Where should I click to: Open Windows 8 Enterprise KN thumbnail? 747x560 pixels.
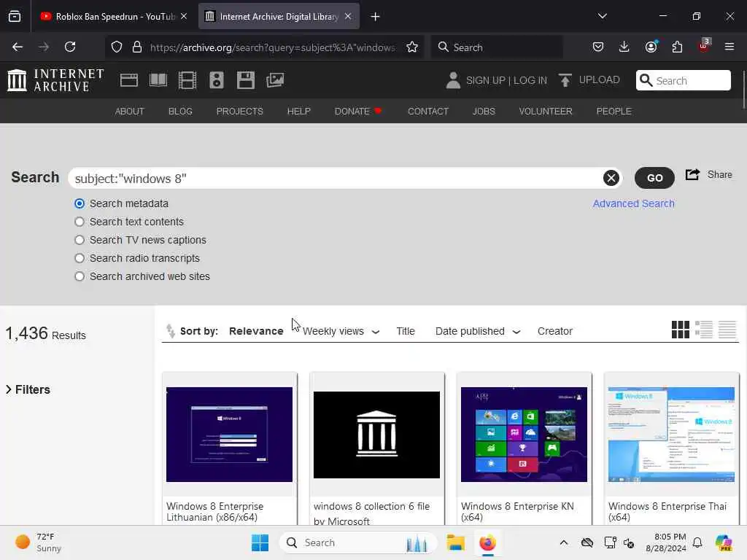[524, 435]
